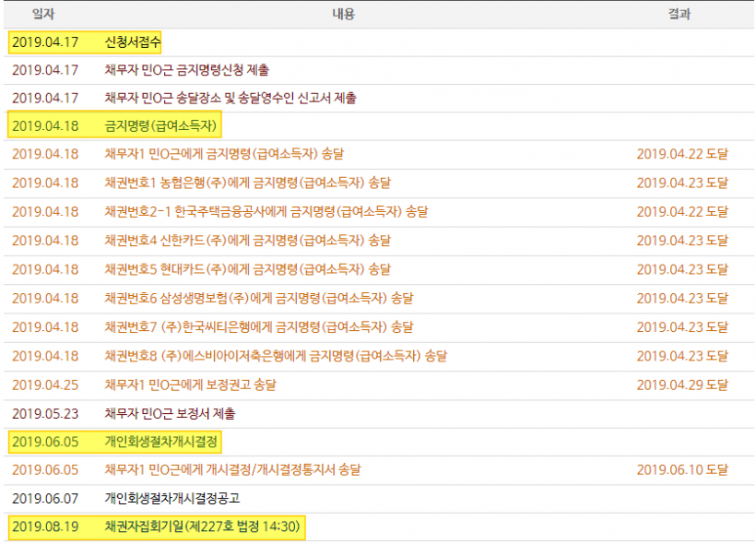Click 2019.04.23 도달 result for 현대카드
This screenshot has height=544, width=756.
tap(682, 269)
